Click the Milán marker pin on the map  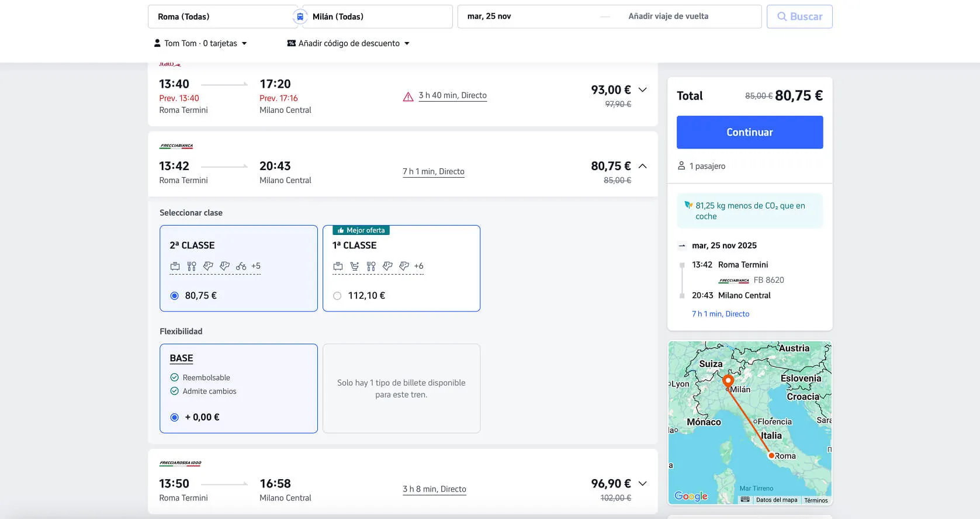(728, 382)
